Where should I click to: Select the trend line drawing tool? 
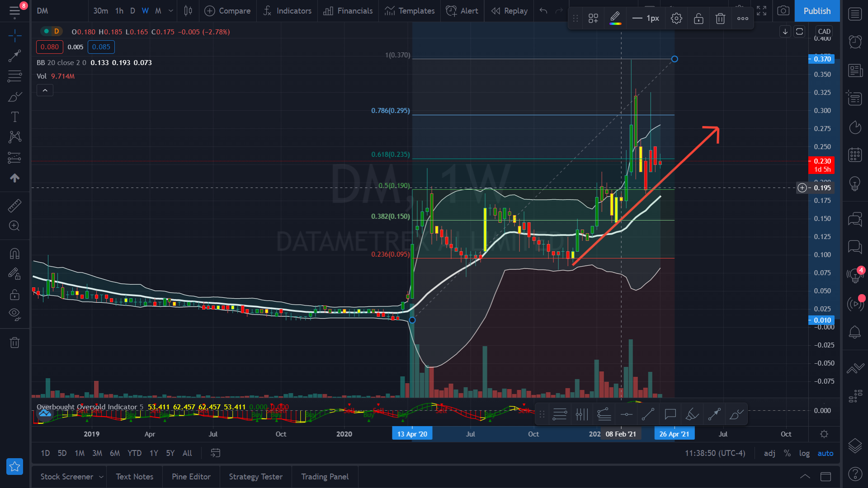[14, 56]
